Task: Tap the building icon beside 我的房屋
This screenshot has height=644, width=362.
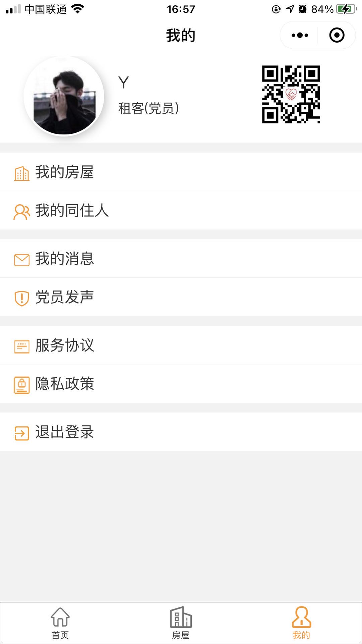Action: coord(22,173)
